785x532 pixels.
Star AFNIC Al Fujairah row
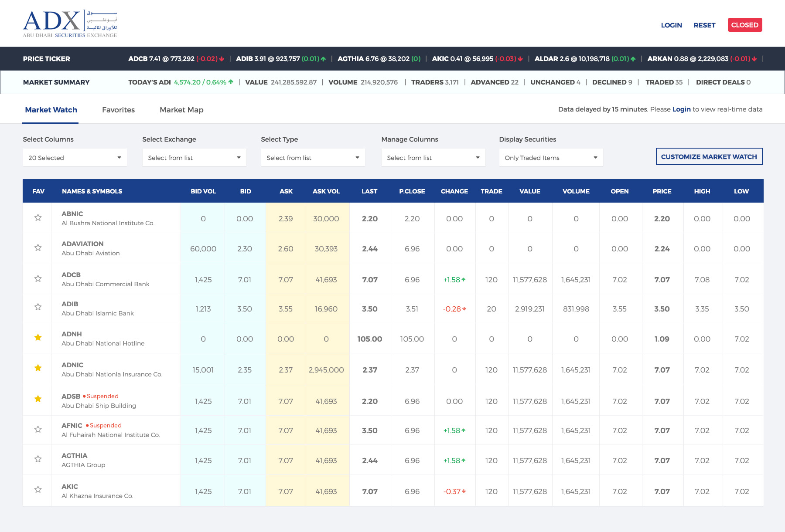tap(38, 429)
